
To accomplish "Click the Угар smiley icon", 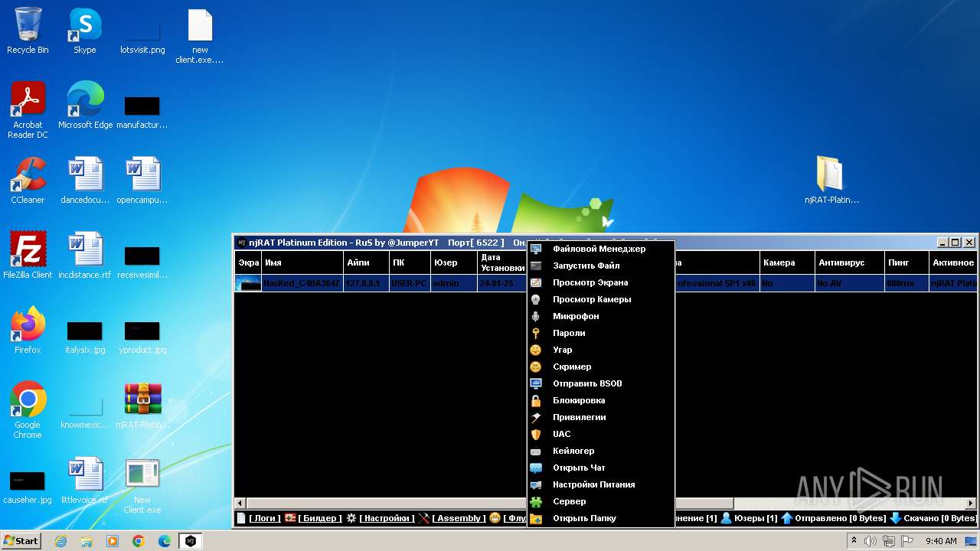I will pos(536,350).
